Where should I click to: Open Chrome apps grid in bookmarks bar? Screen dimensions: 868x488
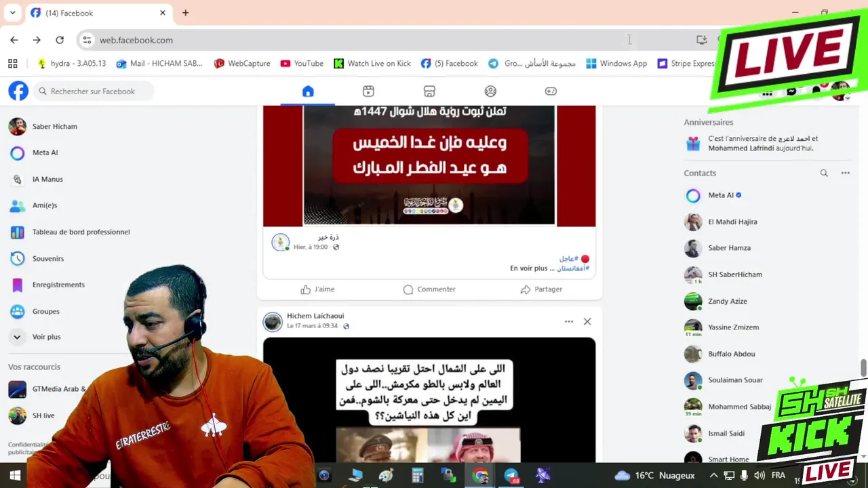pyautogui.click(x=12, y=63)
